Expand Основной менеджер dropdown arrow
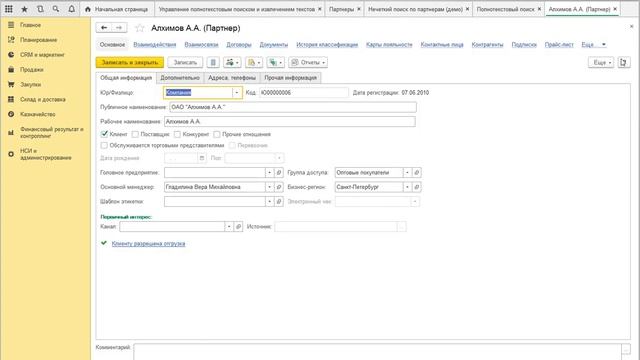Screen dimensions: 640x360 tap(269, 187)
